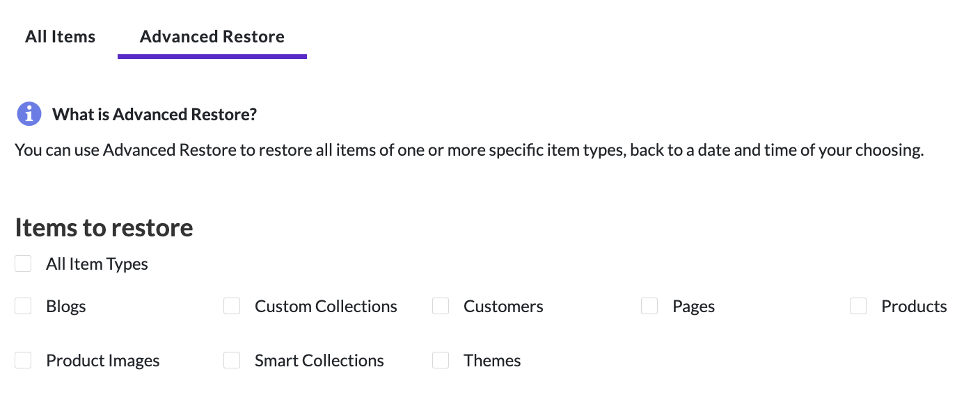Click the "Items to restore" heading
This screenshot has width=980, height=406.
click(104, 227)
